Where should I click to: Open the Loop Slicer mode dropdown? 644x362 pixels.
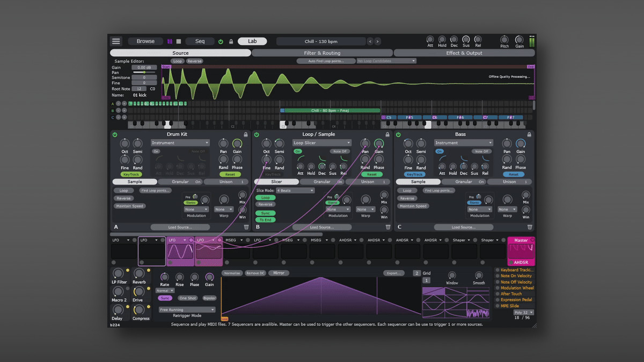[322, 143]
